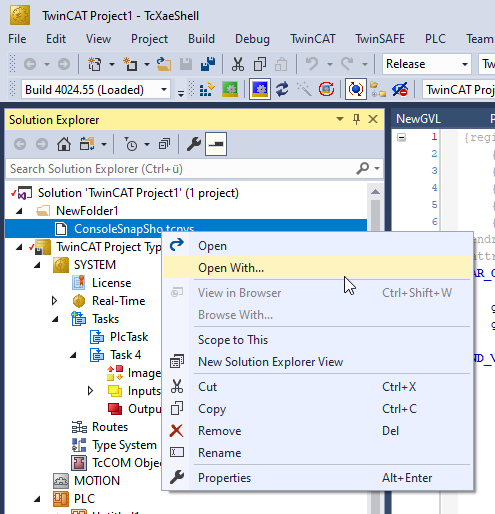Viewport: 495px width, 514px height.
Task: Choose Open With... from the context menu
Action: pyautogui.click(x=318, y=268)
